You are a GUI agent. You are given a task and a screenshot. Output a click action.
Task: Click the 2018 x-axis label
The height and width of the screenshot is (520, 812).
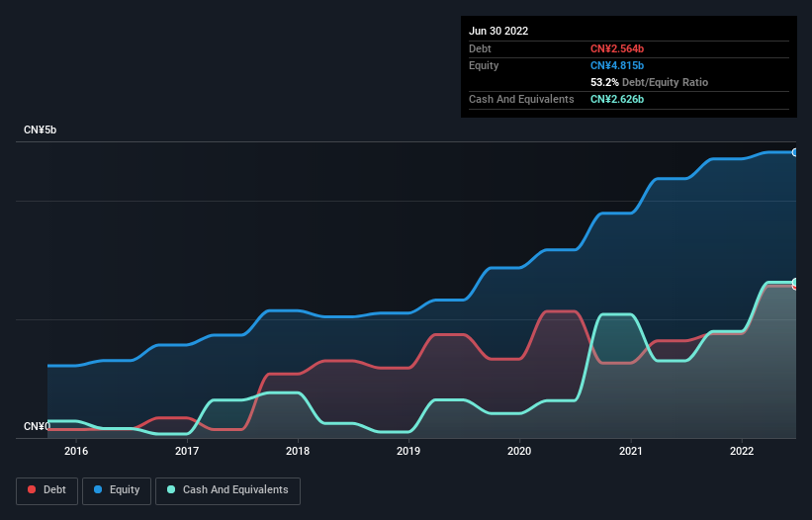click(298, 451)
